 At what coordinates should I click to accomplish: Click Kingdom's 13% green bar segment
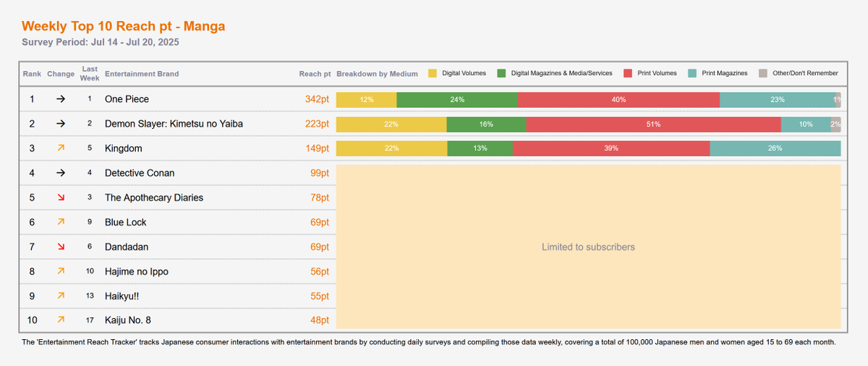(x=480, y=149)
